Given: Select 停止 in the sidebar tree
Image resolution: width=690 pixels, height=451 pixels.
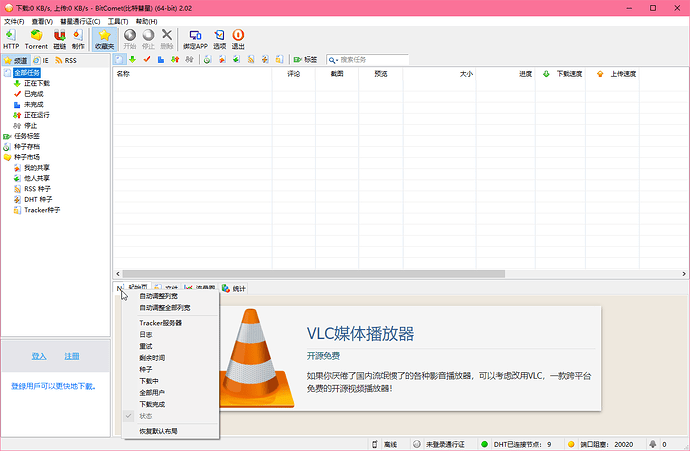Looking at the screenshot, I should 30,125.
